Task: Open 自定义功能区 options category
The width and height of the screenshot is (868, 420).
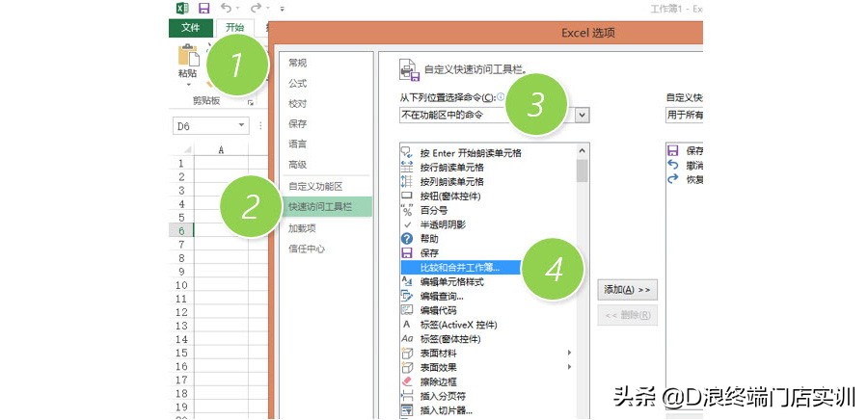Action: click(315, 187)
